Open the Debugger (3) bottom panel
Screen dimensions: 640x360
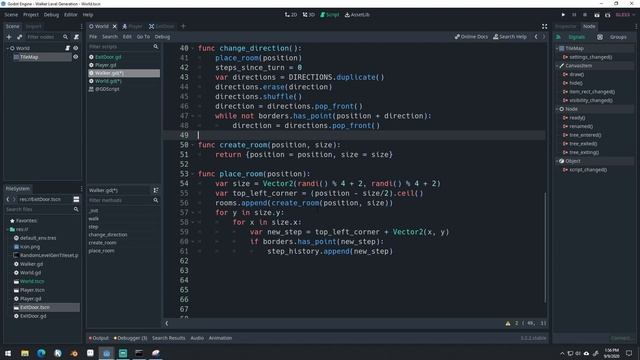(x=130, y=338)
